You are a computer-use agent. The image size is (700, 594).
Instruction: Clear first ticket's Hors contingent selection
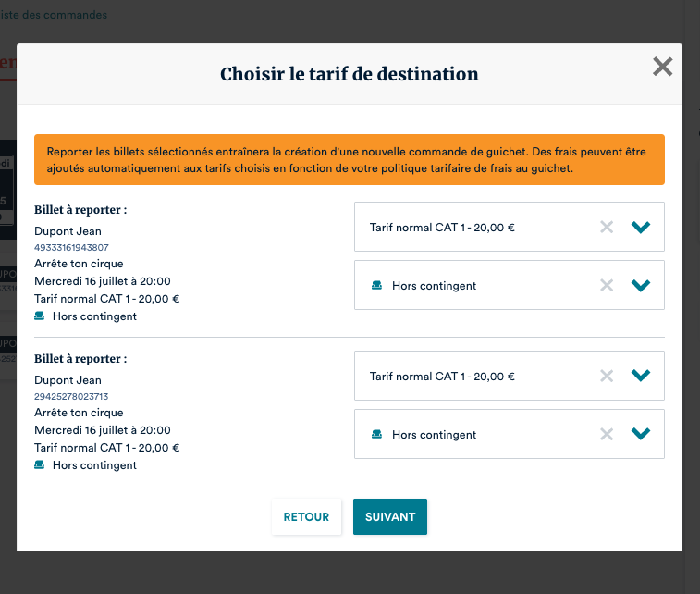[607, 285]
